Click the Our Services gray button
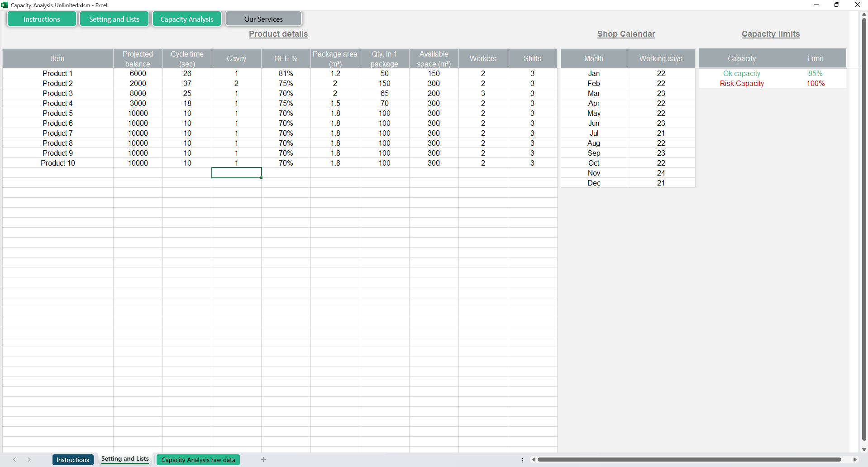This screenshot has width=868, height=467. tap(263, 19)
